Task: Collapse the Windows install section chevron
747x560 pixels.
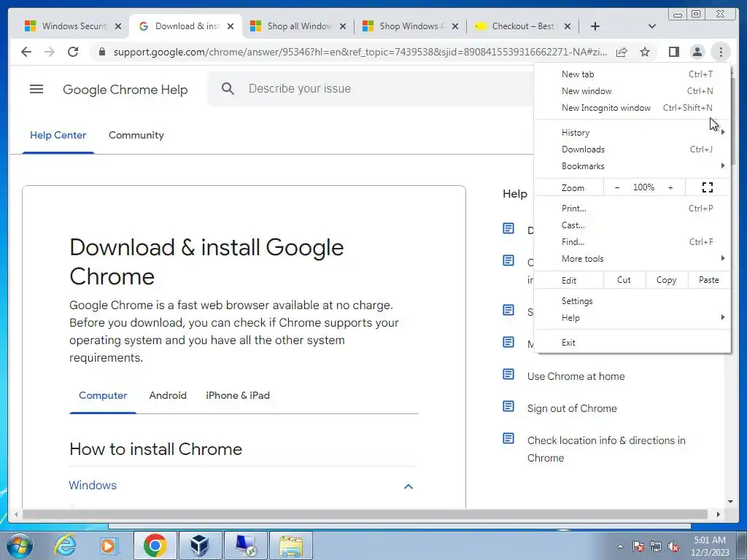Action: pos(409,486)
